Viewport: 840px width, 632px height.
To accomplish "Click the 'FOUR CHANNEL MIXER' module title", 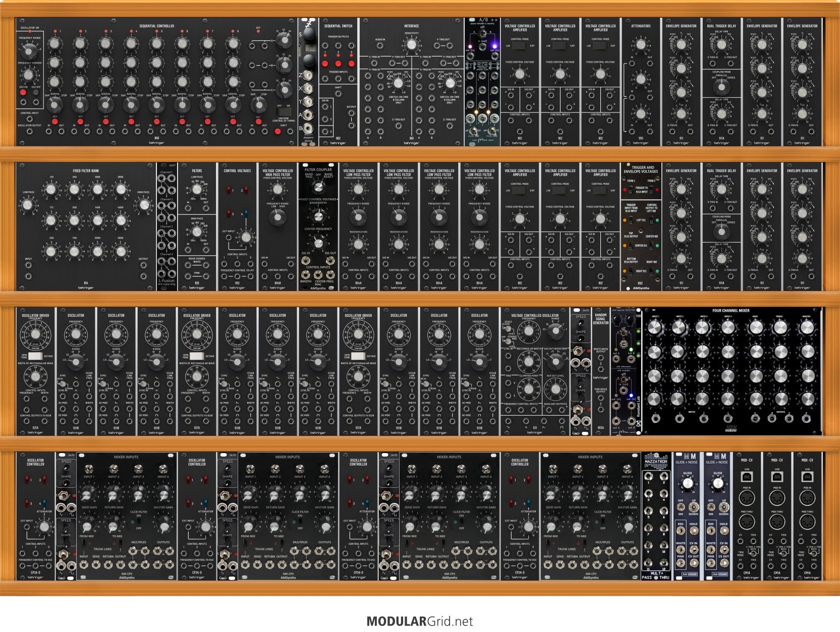I will [x=731, y=311].
